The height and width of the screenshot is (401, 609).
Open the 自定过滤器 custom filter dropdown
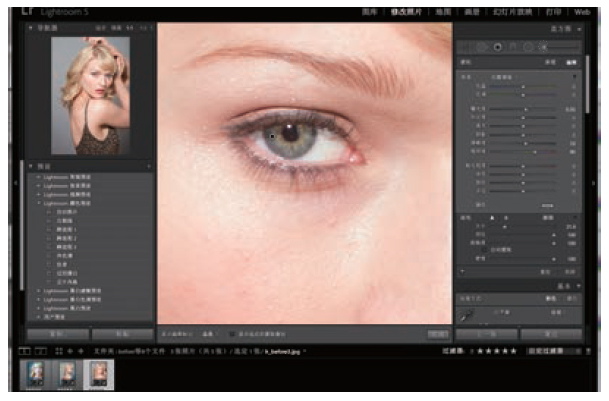click(x=553, y=351)
